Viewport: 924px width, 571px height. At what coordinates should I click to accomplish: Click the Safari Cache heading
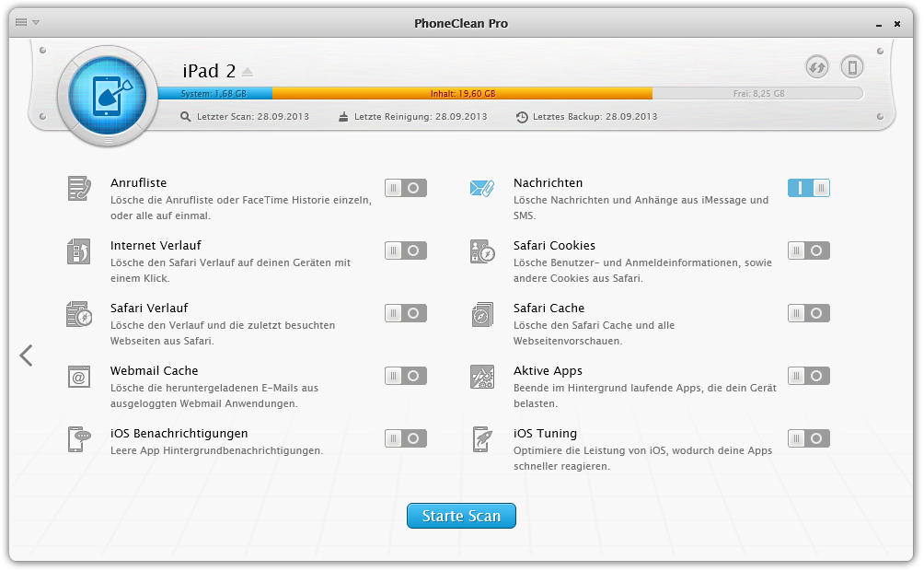[x=549, y=308]
